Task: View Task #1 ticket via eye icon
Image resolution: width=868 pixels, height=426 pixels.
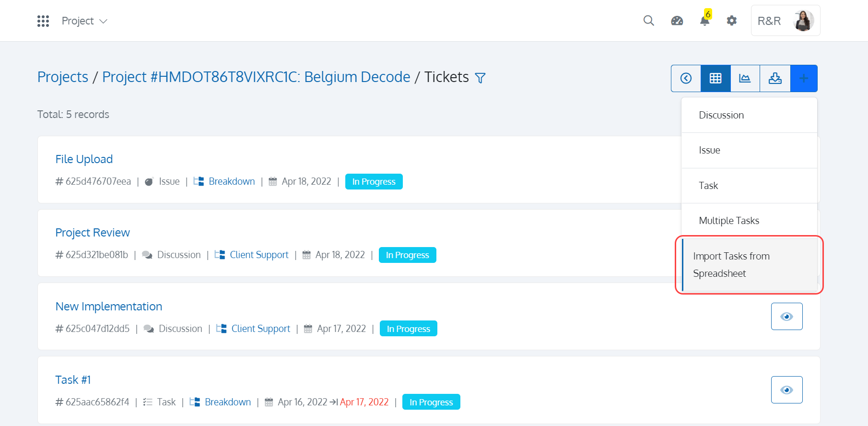Action: (786, 390)
